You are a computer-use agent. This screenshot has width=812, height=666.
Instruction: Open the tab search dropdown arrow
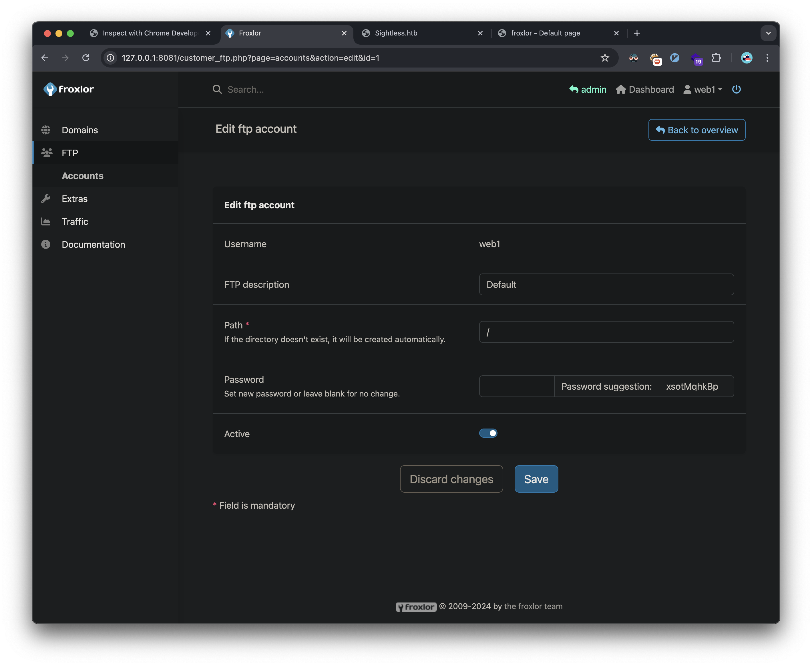768,33
